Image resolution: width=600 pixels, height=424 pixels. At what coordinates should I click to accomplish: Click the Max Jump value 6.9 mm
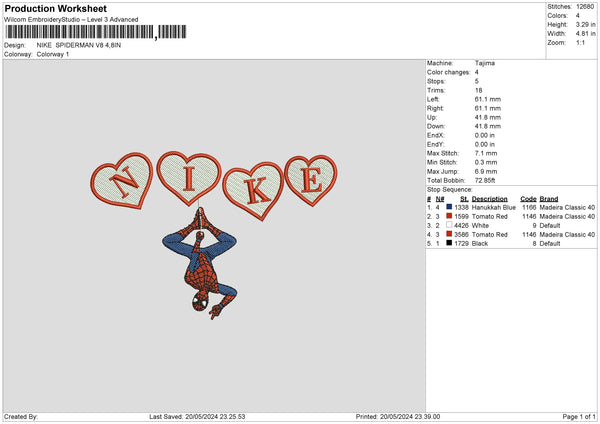coord(486,171)
